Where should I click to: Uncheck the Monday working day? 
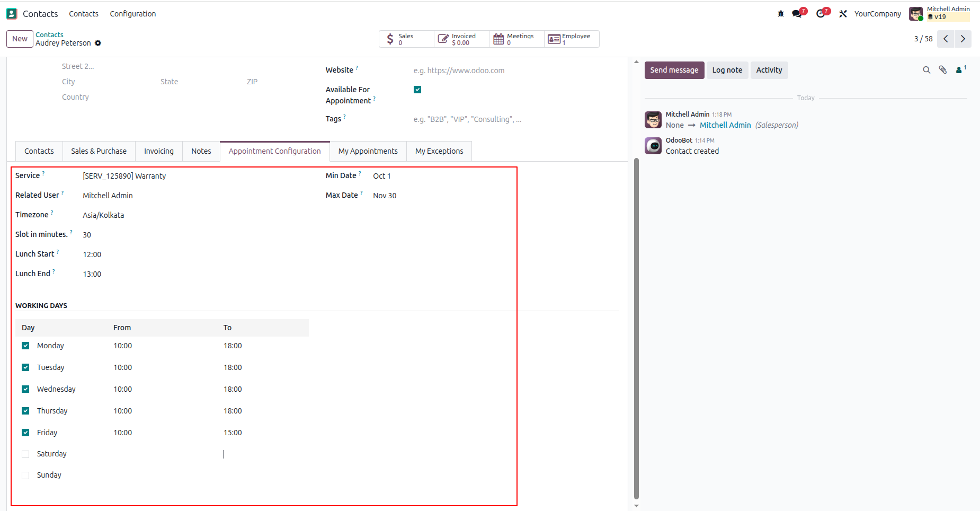(x=25, y=346)
